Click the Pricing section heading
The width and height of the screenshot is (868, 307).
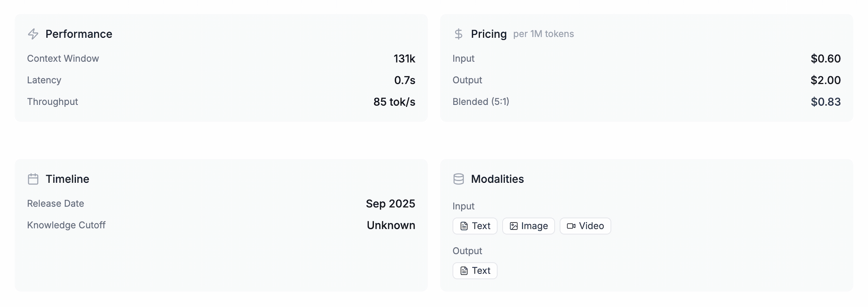click(x=489, y=34)
